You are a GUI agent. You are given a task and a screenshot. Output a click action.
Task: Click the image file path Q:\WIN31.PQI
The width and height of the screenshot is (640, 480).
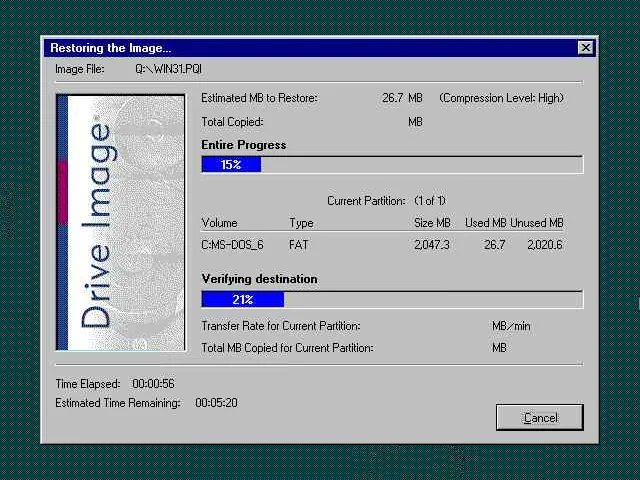pyautogui.click(x=169, y=69)
